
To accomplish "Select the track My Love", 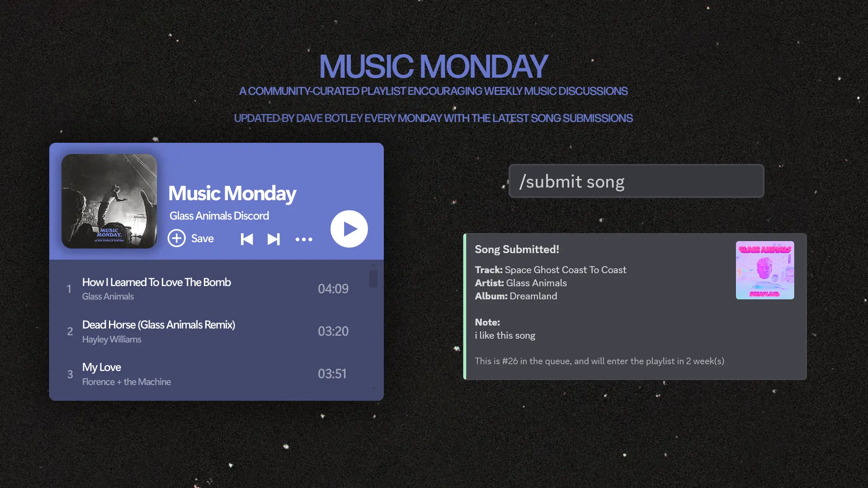I will coord(102,367).
